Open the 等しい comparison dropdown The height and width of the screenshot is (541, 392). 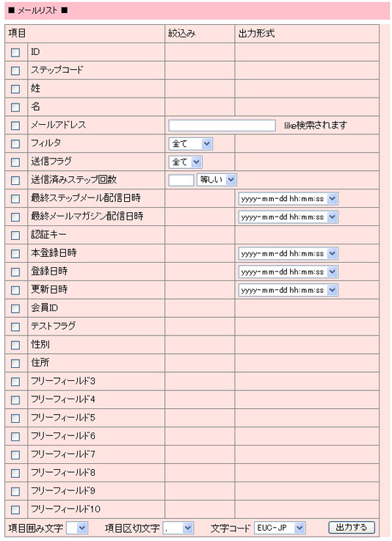217,180
